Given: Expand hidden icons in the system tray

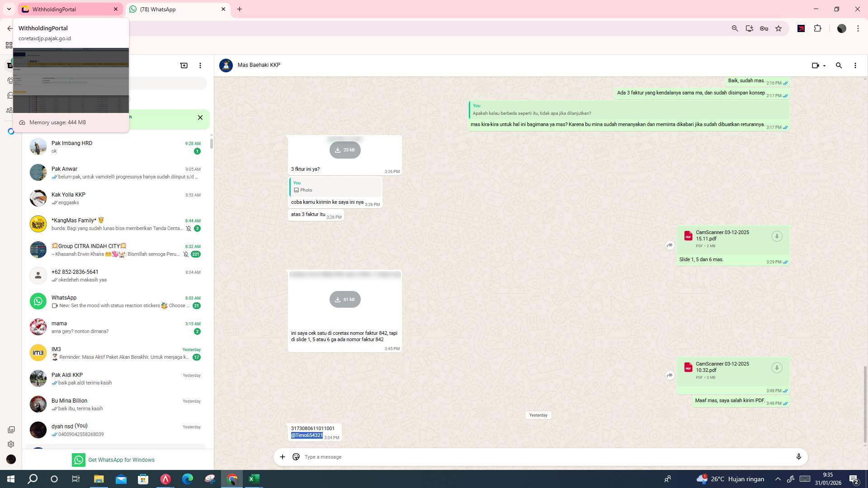Looking at the screenshot, I should tap(777, 479).
